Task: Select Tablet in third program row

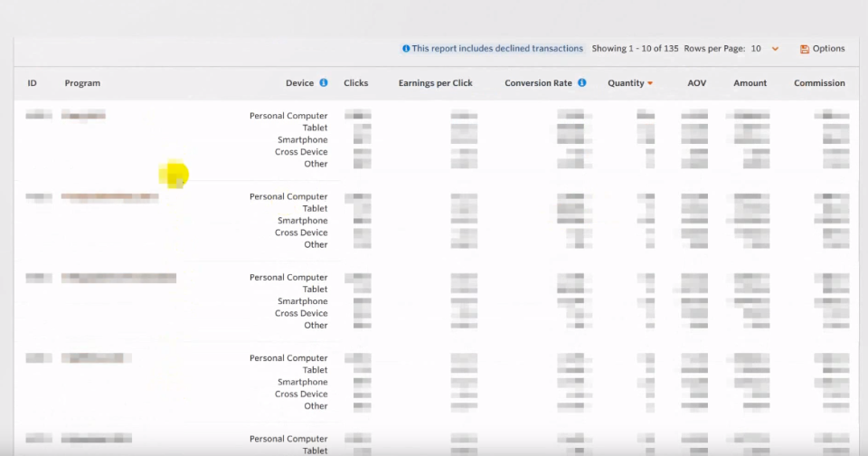Action: [315, 290]
